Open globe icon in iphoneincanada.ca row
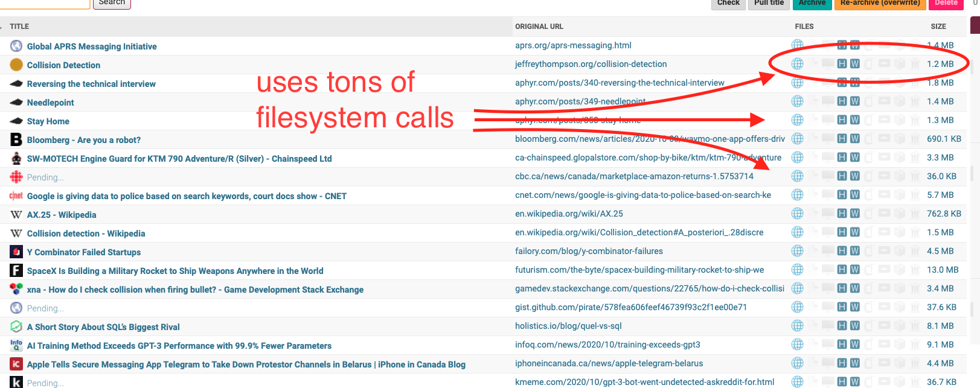Screen dimensions: 980x388 (798, 363)
